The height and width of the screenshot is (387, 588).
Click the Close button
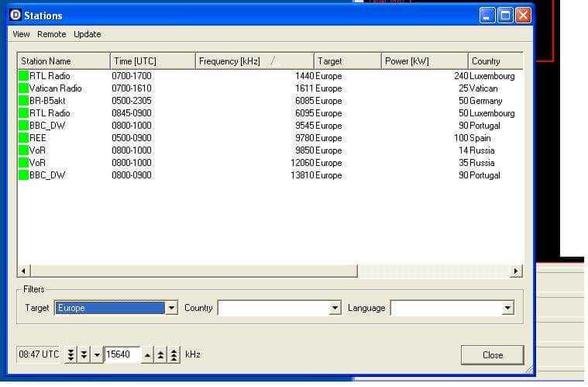[493, 354]
